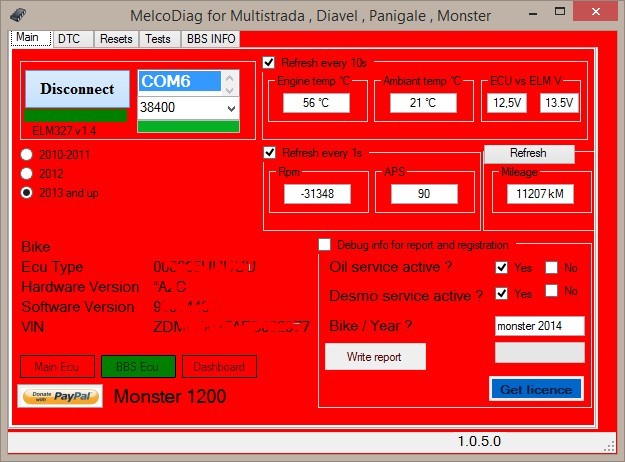Click the 13.5V ELM voltage field
625x462 pixels.
(x=559, y=103)
